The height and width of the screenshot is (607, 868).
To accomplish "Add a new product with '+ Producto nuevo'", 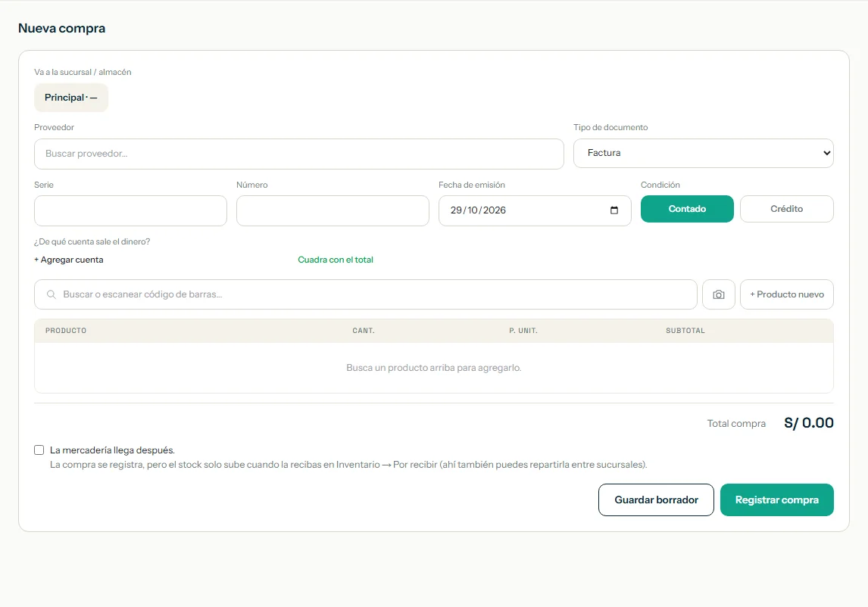I will tap(787, 294).
